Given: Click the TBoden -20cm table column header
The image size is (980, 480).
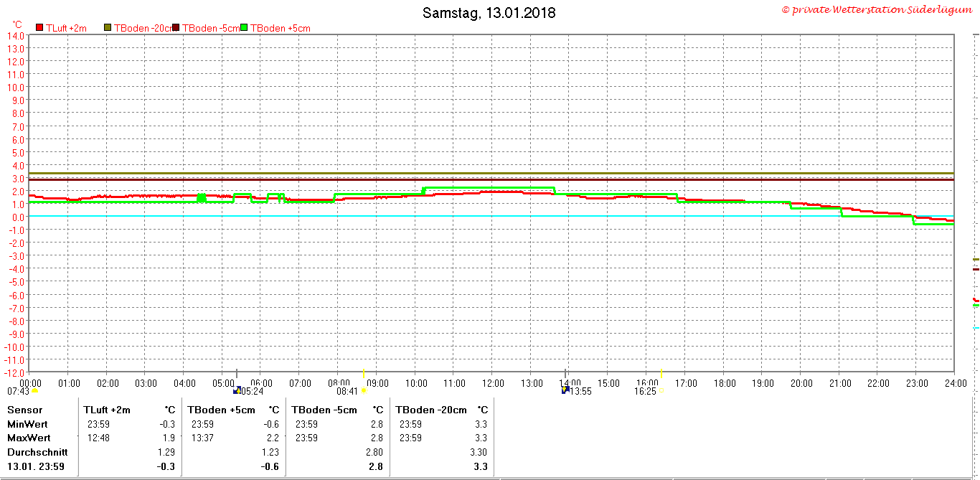Looking at the screenshot, I should click(x=431, y=410).
